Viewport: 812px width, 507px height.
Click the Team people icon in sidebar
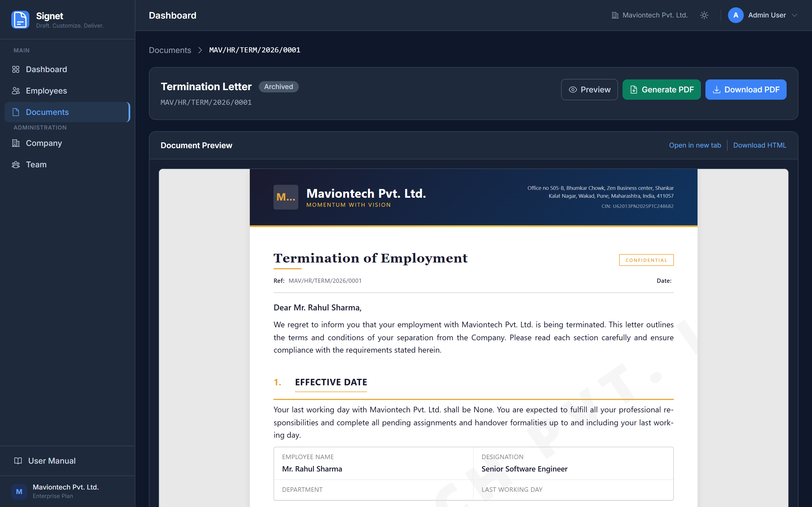click(x=16, y=165)
